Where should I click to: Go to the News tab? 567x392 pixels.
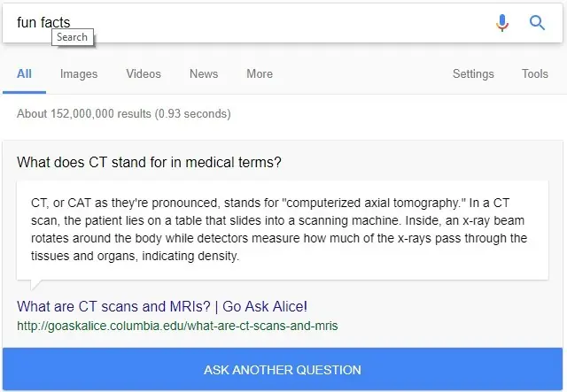[x=204, y=73]
